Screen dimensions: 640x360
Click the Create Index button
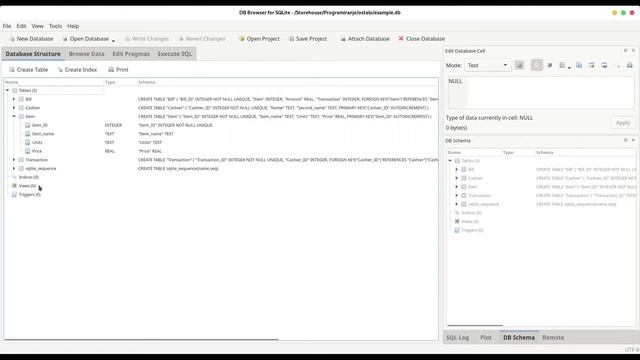pyautogui.click(x=77, y=70)
